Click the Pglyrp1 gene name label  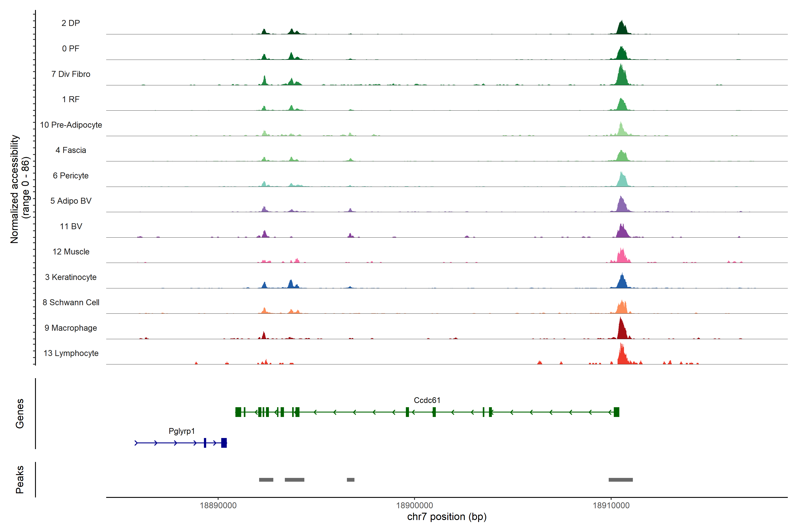[x=182, y=431]
